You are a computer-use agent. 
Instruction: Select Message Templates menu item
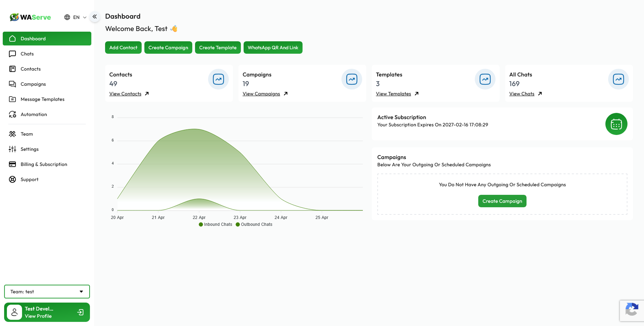coord(47,99)
